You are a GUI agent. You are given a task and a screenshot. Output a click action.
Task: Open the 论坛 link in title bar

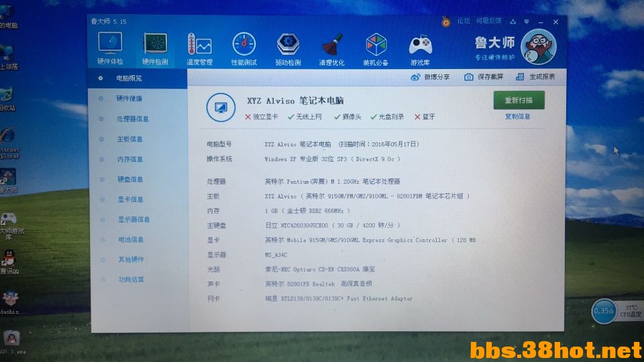(x=464, y=21)
